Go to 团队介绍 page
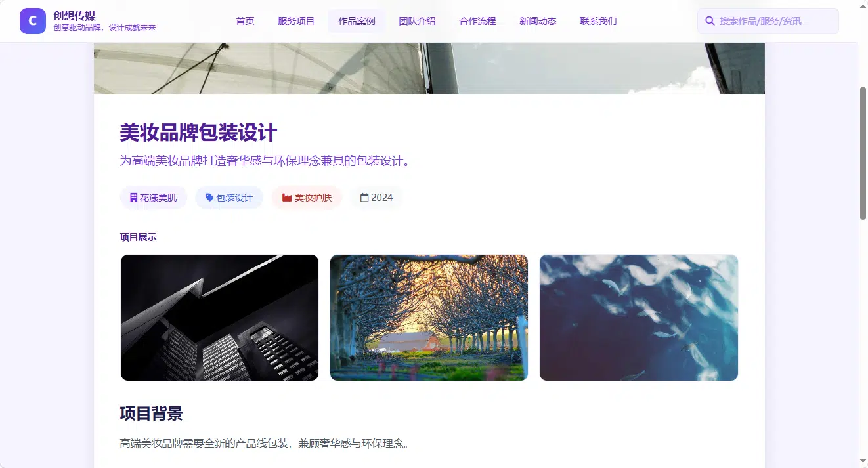This screenshot has height=468, width=868. click(417, 21)
